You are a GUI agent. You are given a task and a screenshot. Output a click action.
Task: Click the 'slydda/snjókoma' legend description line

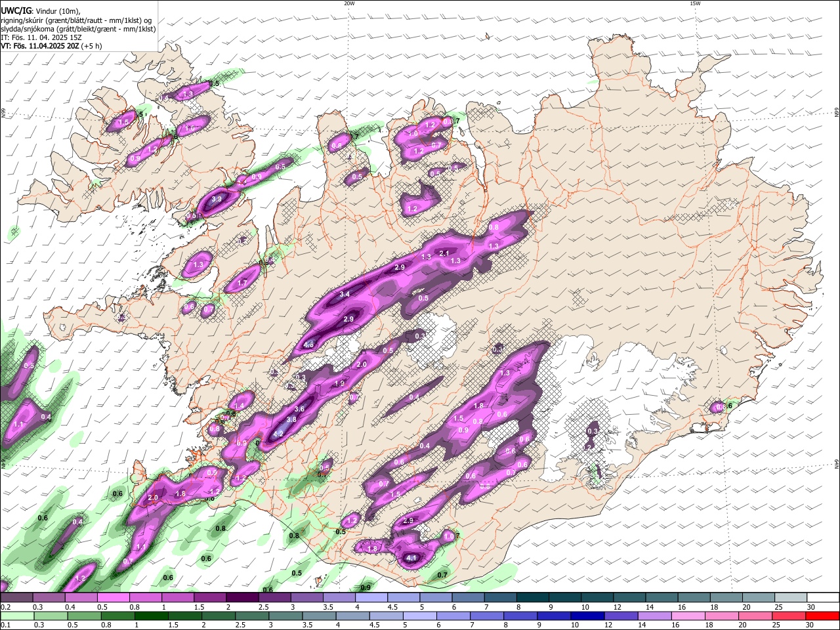[78, 29]
